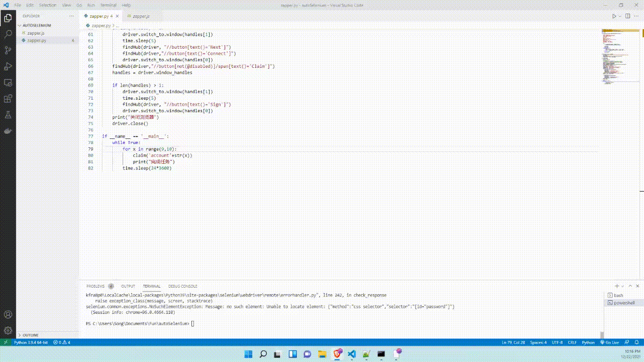Change indentation via Spaces: 4
Screen dimensions: 644x362
(x=538, y=342)
